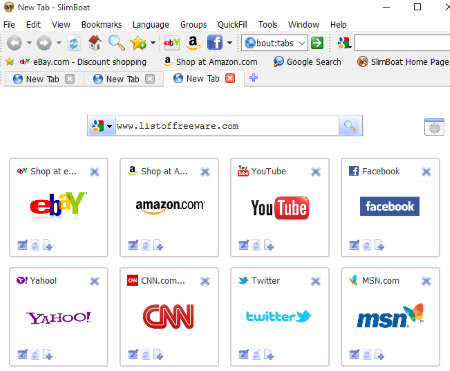
Task: Open eBay from the toolbar eBay icon
Action: pyautogui.click(x=172, y=43)
